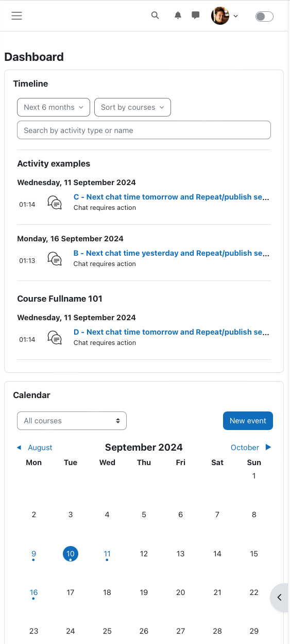Expand the user menu chevron
The image size is (290, 644).
click(236, 16)
